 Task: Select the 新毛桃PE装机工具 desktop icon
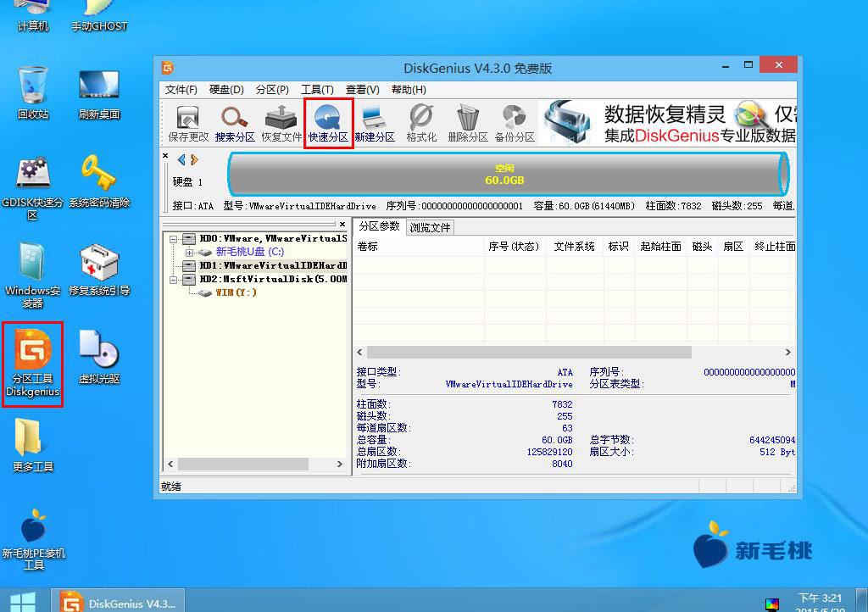pyautogui.click(x=33, y=539)
